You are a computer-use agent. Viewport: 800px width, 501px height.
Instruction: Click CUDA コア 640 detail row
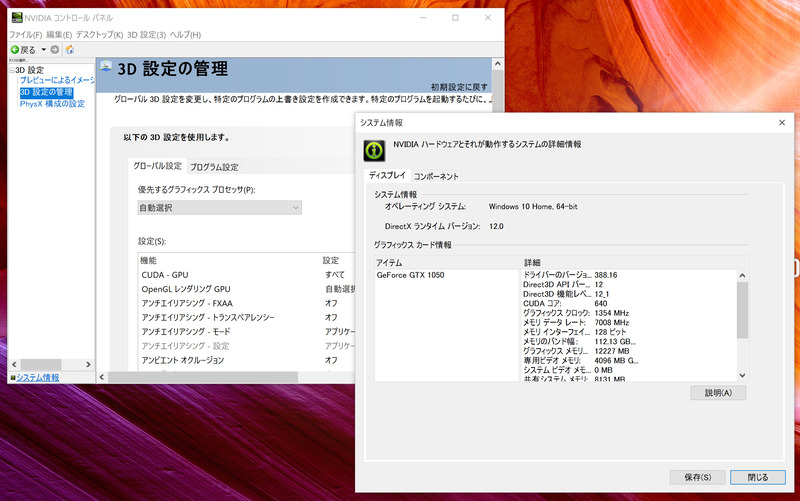point(565,304)
